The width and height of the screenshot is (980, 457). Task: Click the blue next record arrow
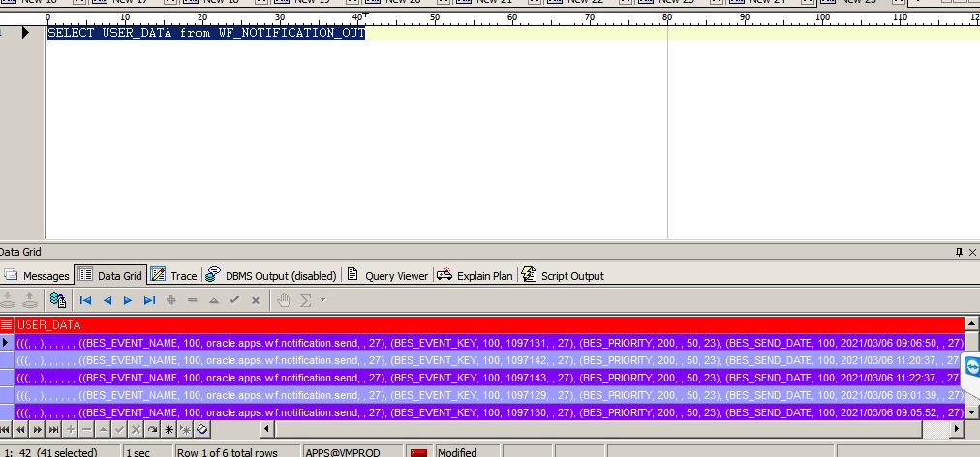[x=128, y=301]
